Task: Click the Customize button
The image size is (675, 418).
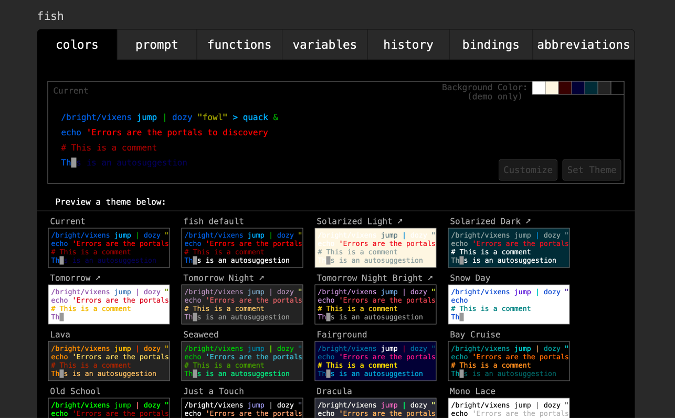Action: coord(527,170)
